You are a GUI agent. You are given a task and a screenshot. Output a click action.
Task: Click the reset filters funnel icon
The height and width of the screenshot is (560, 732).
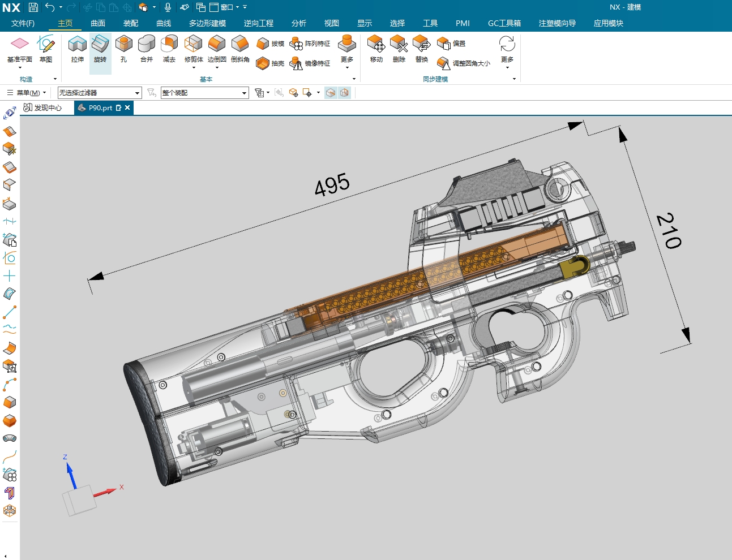coord(151,92)
